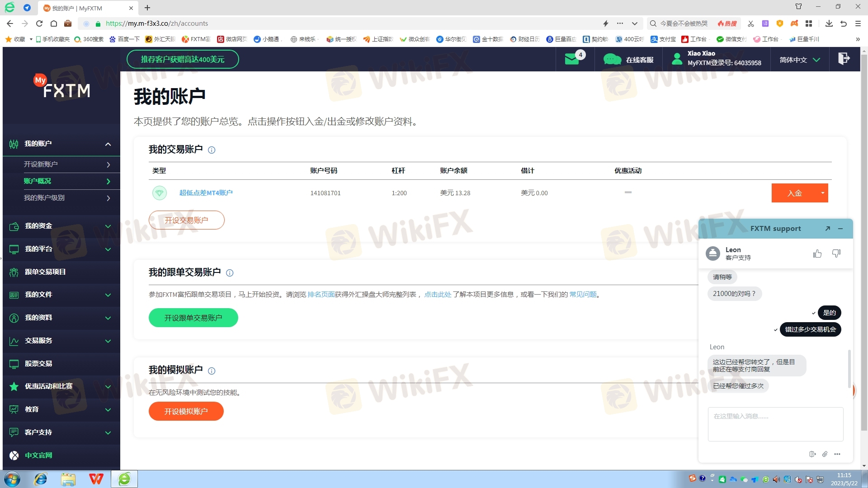Click info icon next to 我的模拟账户
This screenshot has height=488, width=868.
(x=212, y=371)
